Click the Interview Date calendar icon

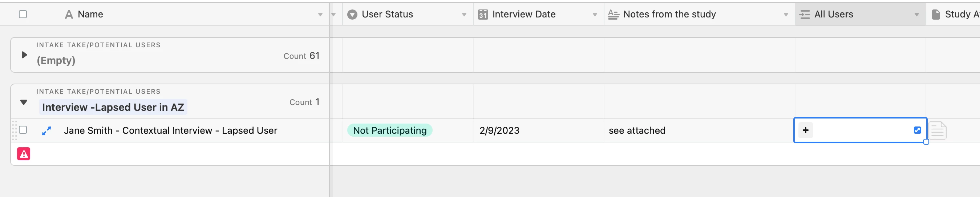coord(483,15)
